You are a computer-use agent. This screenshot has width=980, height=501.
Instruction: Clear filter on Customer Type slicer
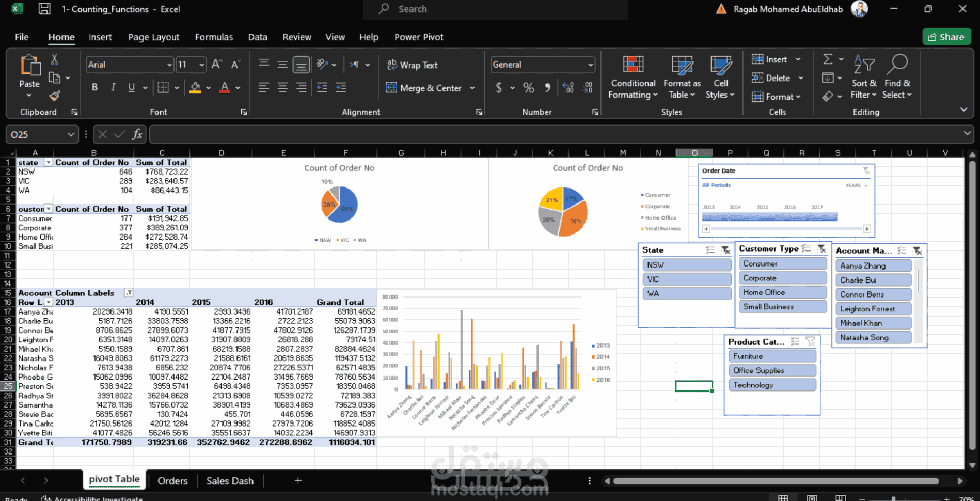pos(821,248)
